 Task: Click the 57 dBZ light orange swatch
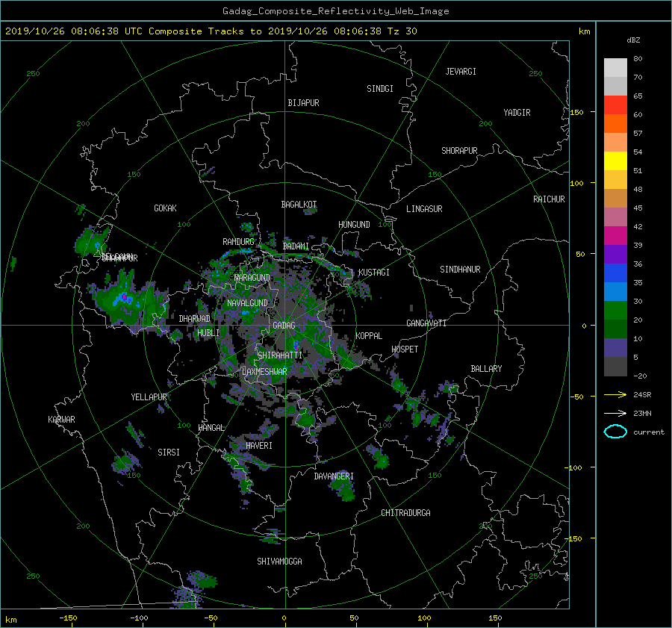click(x=615, y=142)
